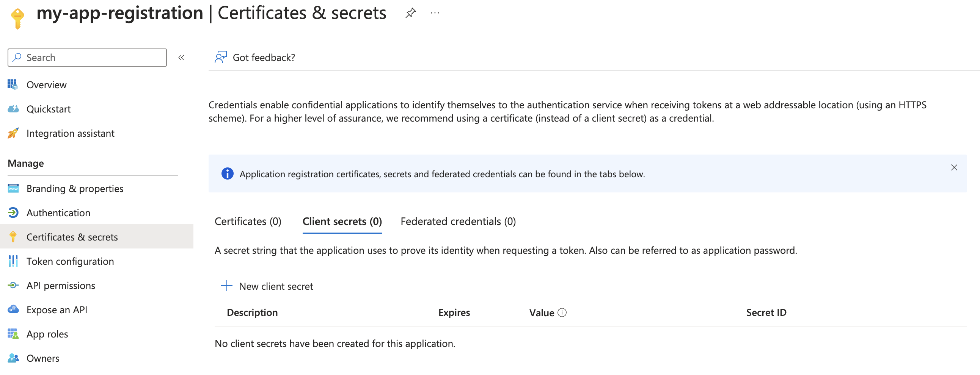Open the App roles section
This screenshot has height=375, width=980.
coord(47,334)
